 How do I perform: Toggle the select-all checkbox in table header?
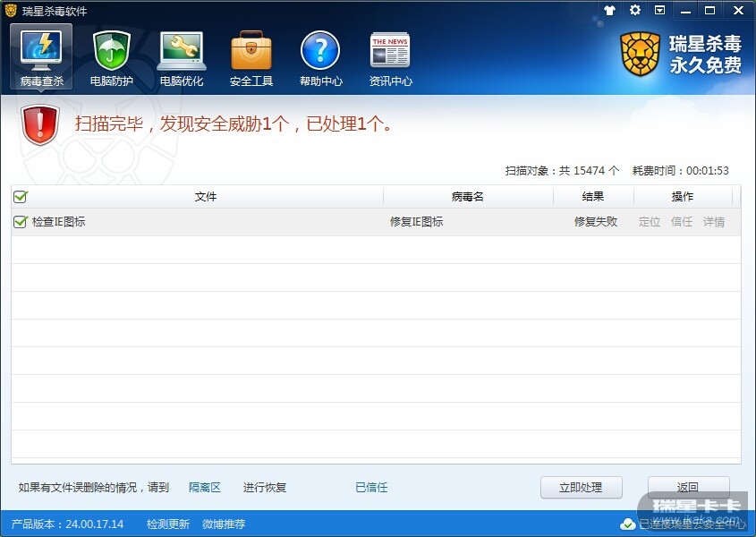coord(21,196)
